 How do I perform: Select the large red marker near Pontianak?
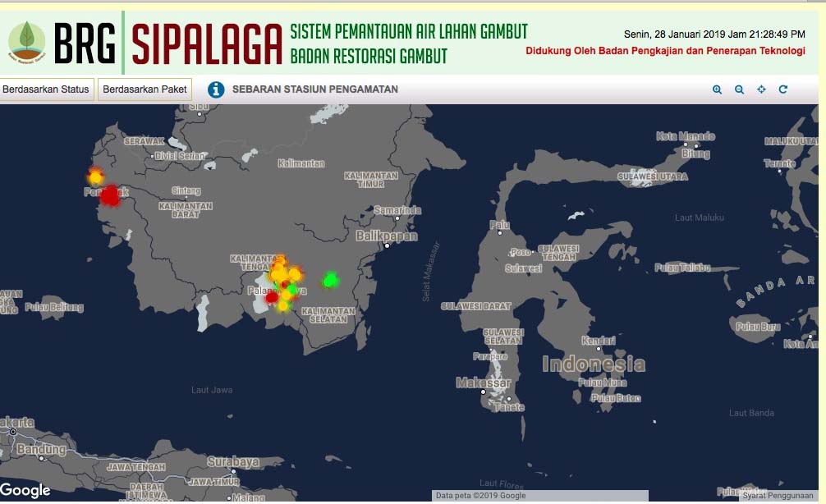coord(110,195)
